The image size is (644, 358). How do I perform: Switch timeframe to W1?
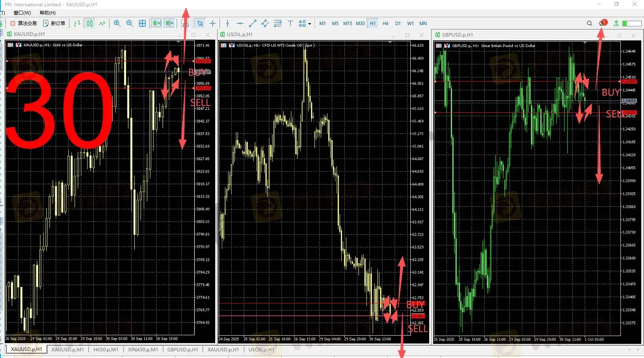pyautogui.click(x=410, y=24)
